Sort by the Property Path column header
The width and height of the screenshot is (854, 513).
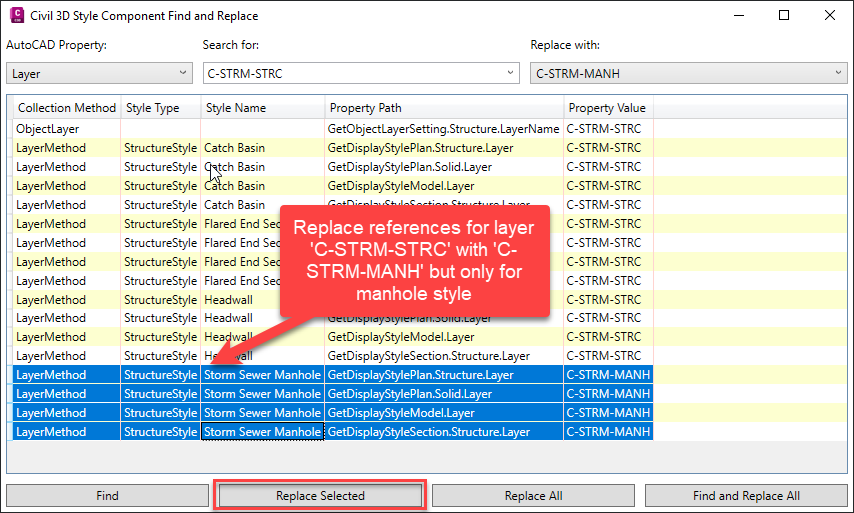pos(444,108)
